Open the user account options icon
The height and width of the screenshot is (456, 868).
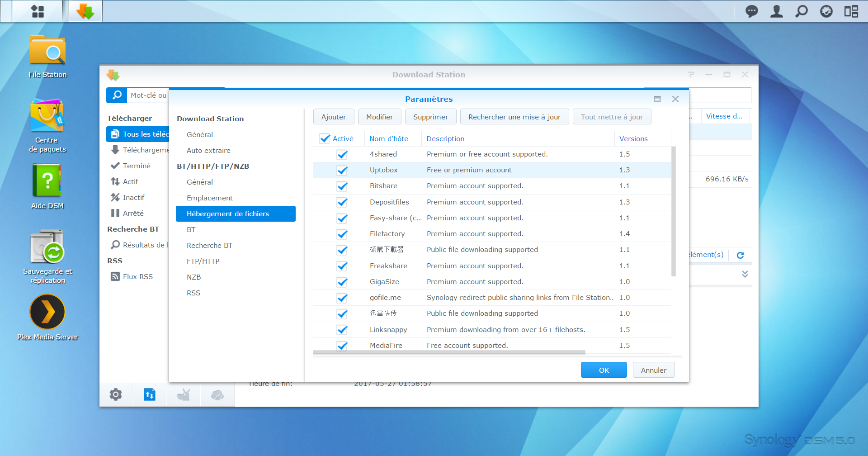[x=776, y=11]
